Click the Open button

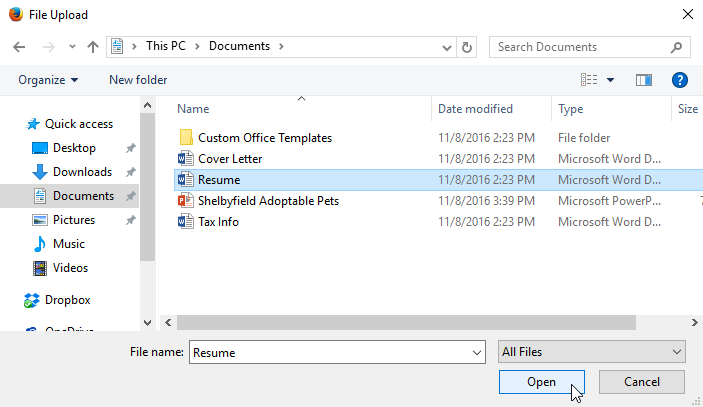click(x=541, y=382)
